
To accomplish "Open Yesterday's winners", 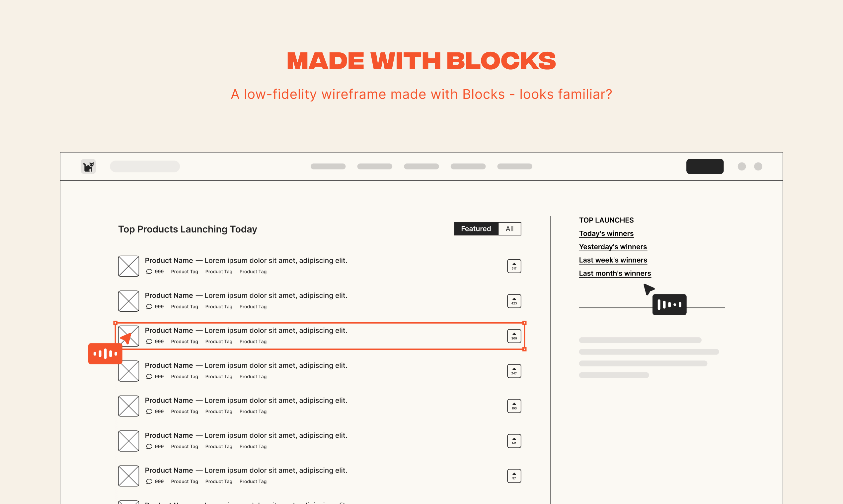I will point(613,247).
